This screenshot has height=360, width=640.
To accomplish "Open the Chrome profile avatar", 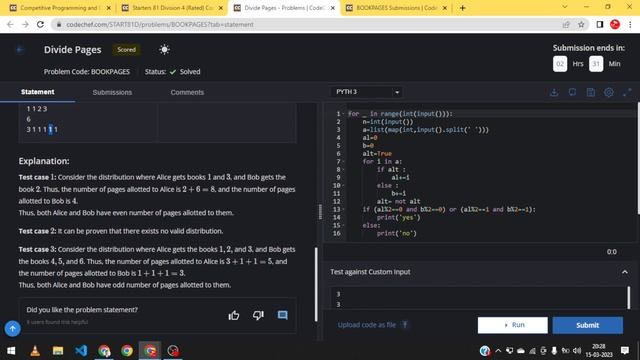I will (615, 24).
